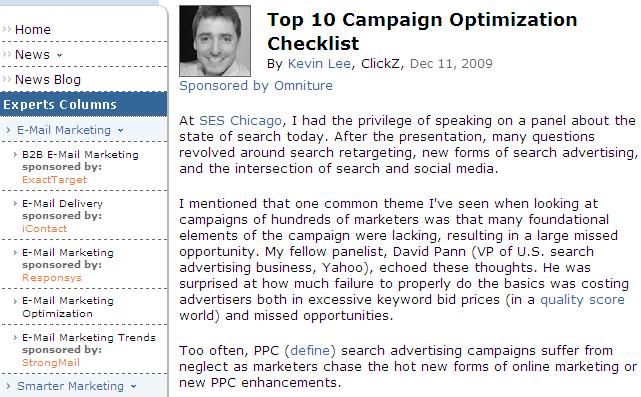Expand the News menu dropdown arrow
The height and width of the screenshot is (397, 641).
click(x=60, y=55)
